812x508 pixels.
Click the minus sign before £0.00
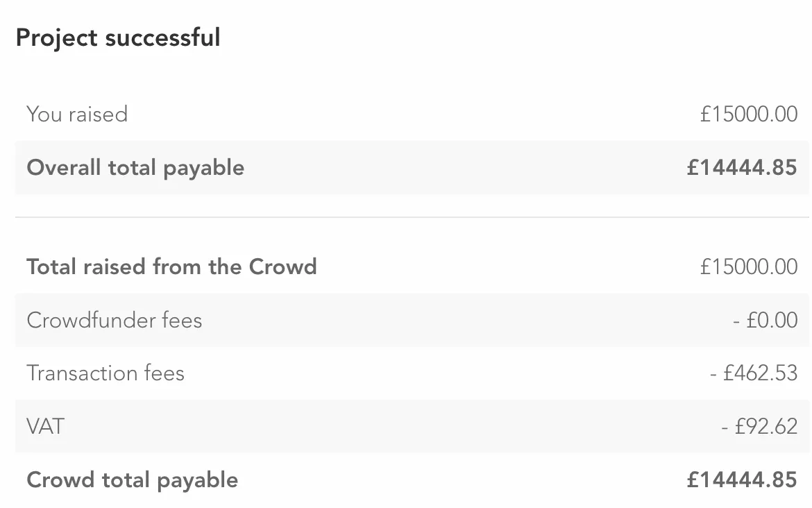pyautogui.click(x=737, y=321)
